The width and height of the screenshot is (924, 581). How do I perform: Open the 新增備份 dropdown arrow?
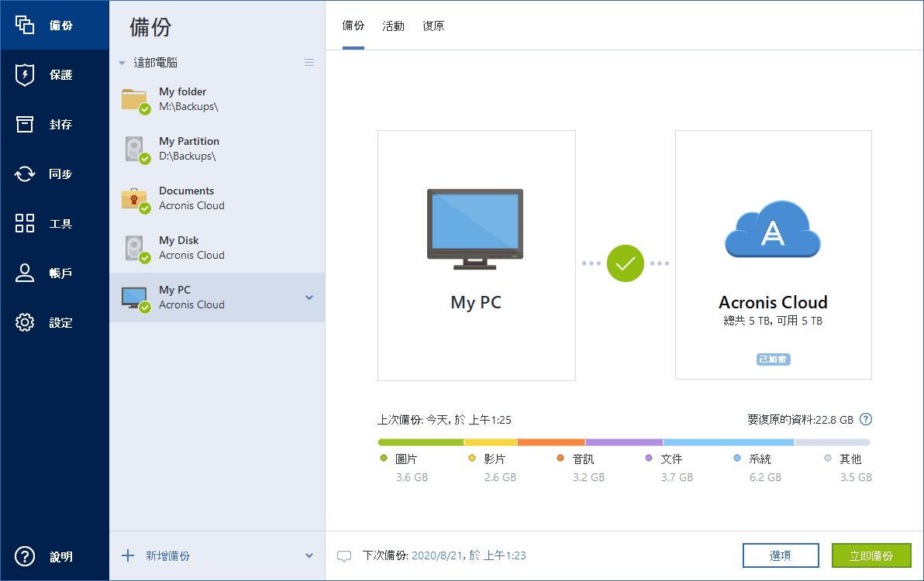coord(309,555)
